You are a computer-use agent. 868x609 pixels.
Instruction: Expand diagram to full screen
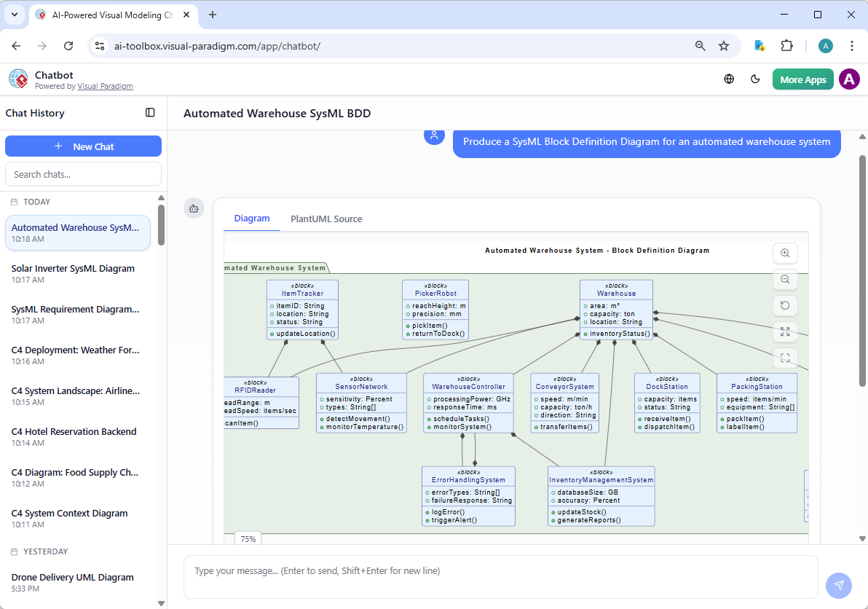coord(785,332)
